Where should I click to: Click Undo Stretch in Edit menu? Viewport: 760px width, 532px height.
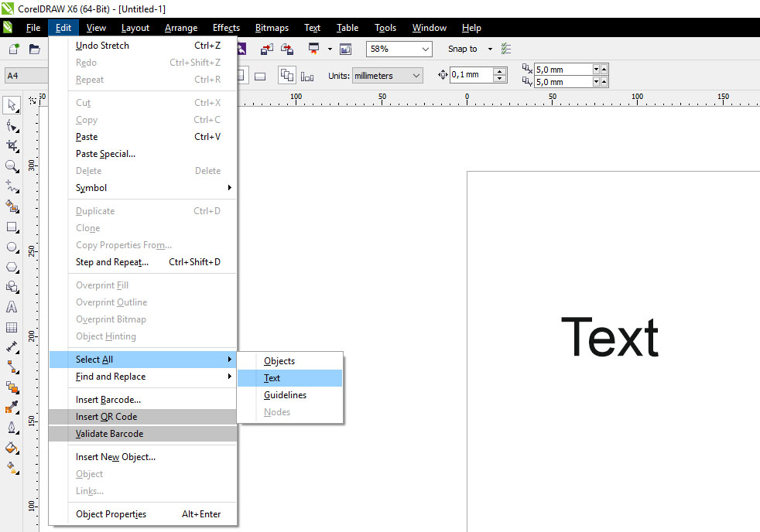[103, 46]
